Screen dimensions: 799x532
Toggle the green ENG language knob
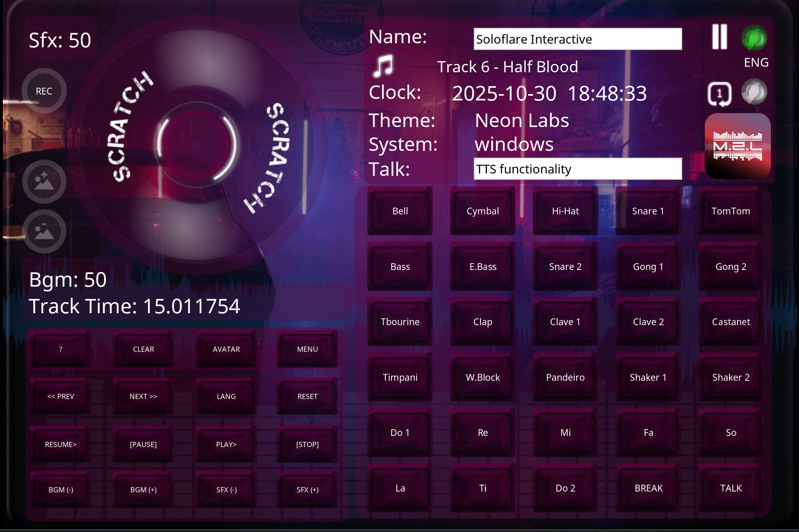click(754, 38)
